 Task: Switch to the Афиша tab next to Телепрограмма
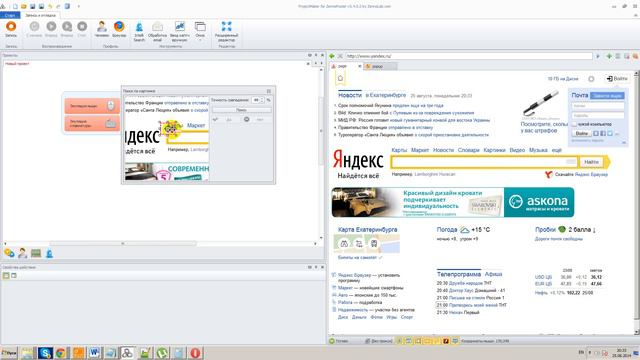pyautogui.click(x=493, y=274)
